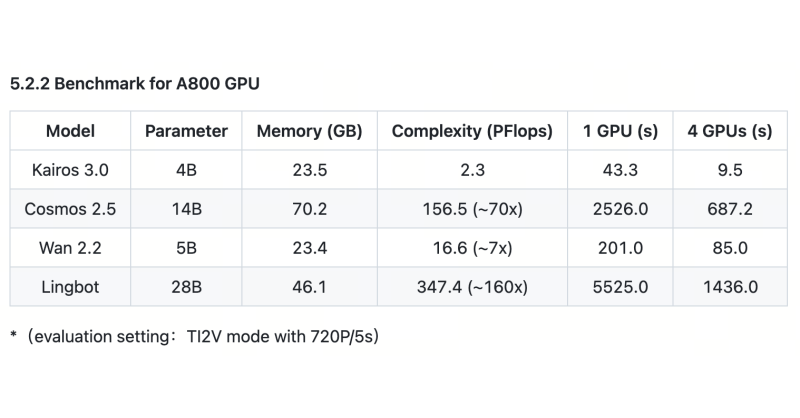Select the 687.2 four-GPU time

[x=730, y=209]
